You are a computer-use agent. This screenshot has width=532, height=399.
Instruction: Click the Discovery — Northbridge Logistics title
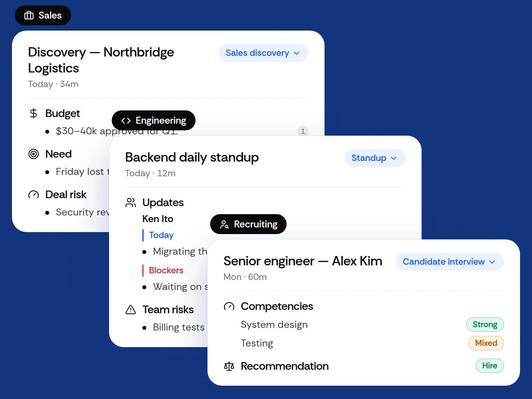[101, 60]
